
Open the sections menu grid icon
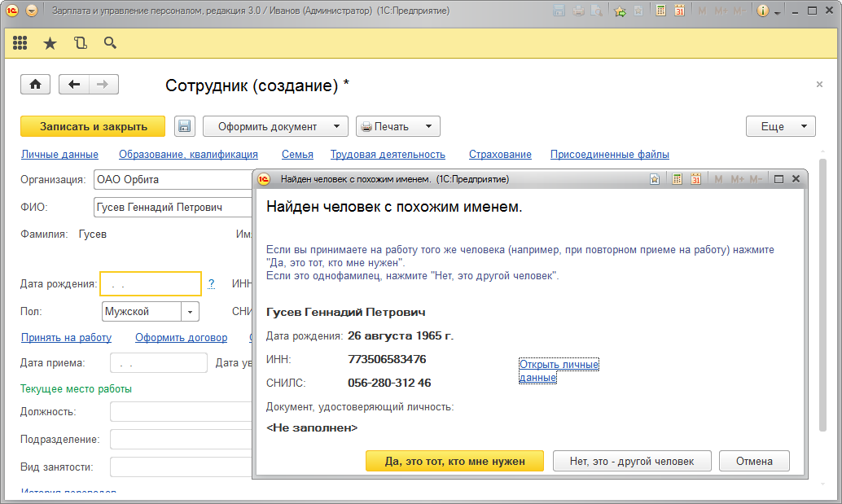(20, 43)
